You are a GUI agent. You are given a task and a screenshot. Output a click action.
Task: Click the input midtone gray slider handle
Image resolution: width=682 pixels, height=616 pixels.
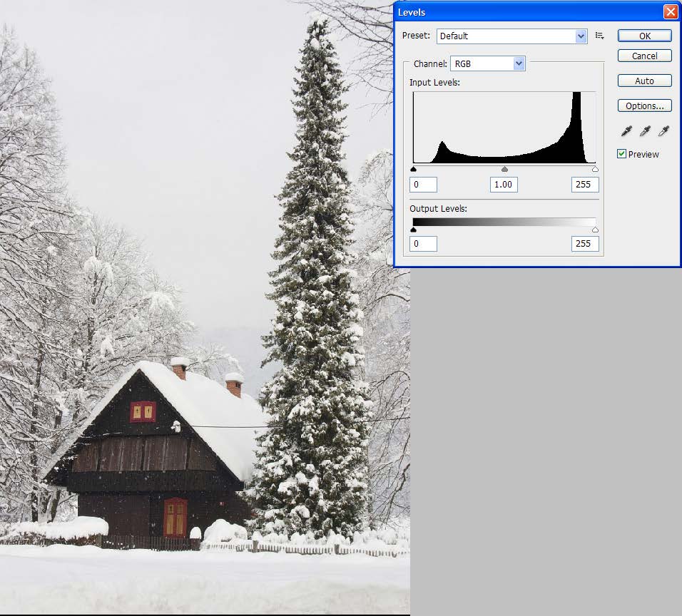[x=504, y=170]
